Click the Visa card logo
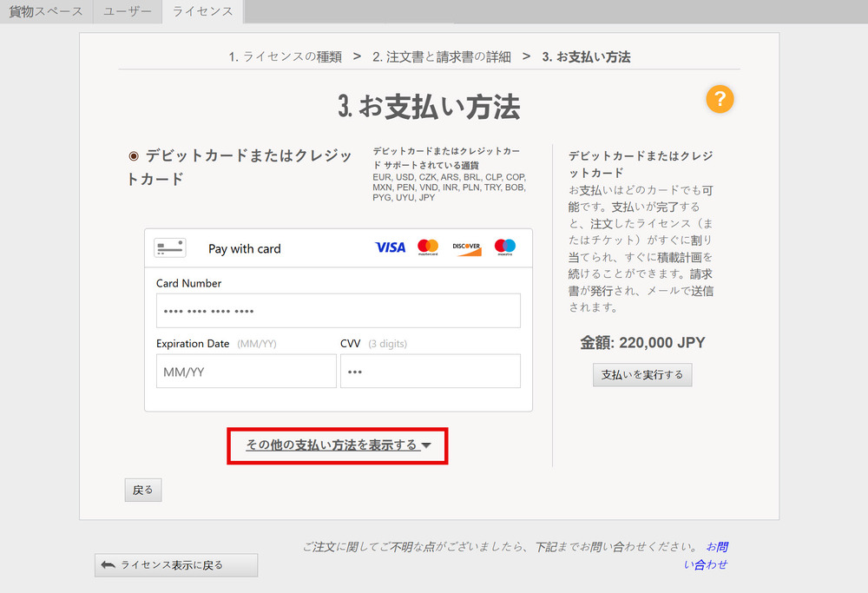 click(x=390, y=247)
